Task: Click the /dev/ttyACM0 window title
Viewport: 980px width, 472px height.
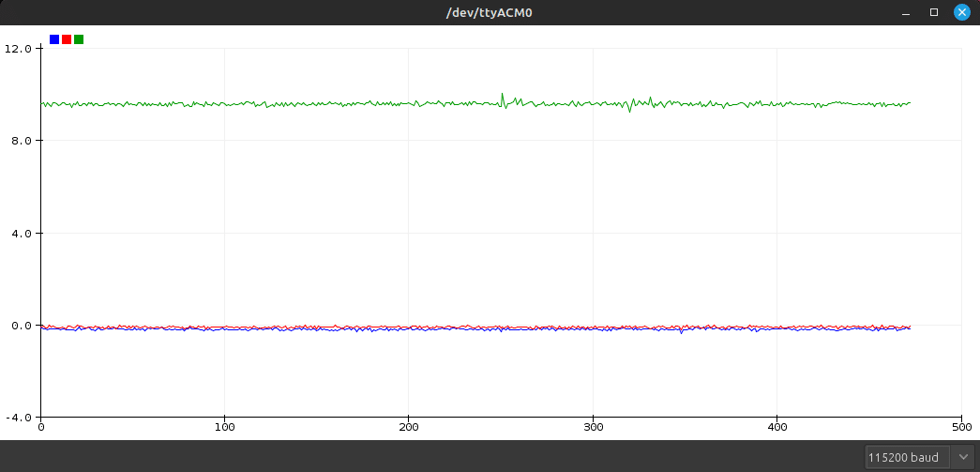Action: tap(490, 12)
